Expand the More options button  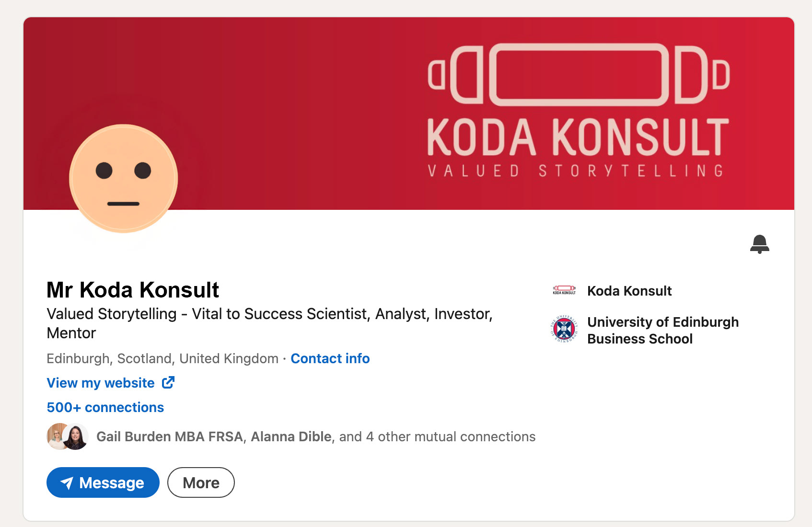(x=201, y=482)
